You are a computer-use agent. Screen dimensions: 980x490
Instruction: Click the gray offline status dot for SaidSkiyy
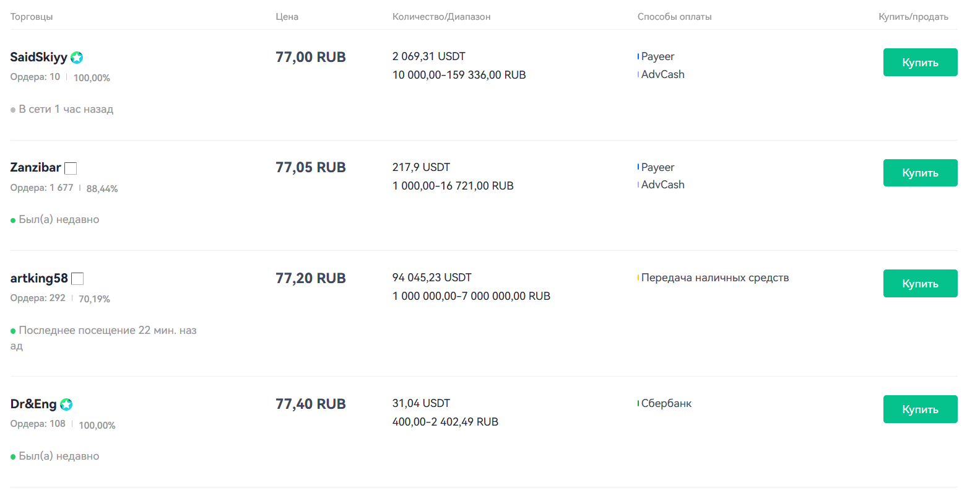point(13,110)
